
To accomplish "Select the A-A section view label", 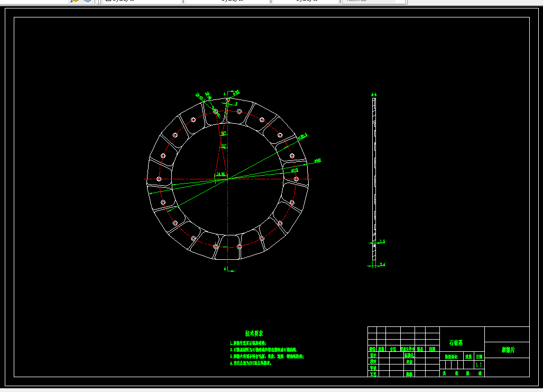I will pos(374,95).
